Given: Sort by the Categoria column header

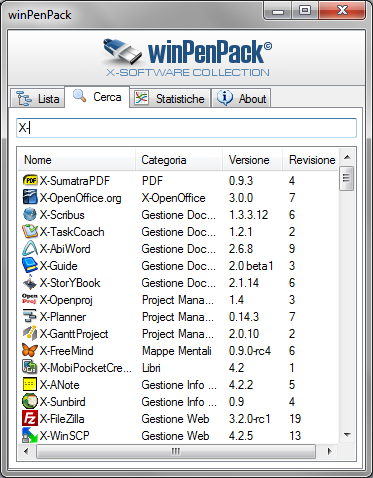Looking at the screenshot, I should [179, 160].
